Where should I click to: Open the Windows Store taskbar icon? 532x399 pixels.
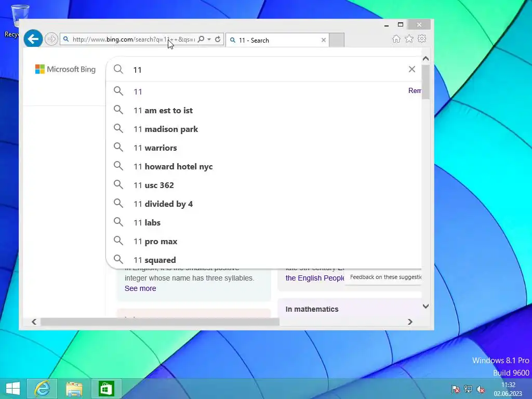point(106,389)
